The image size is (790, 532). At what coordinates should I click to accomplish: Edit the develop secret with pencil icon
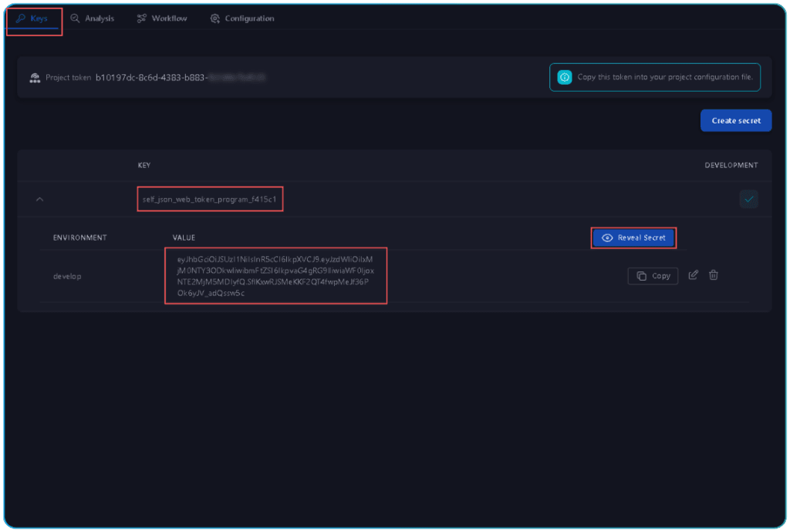(694, 275)
